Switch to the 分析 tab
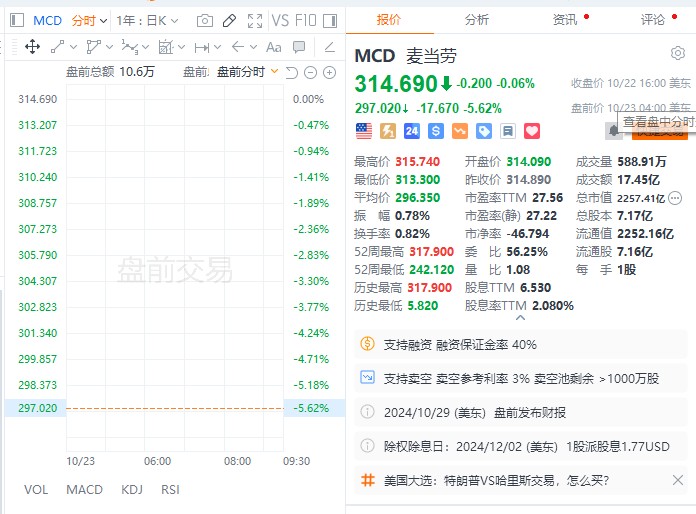 [x=477, y=20]
